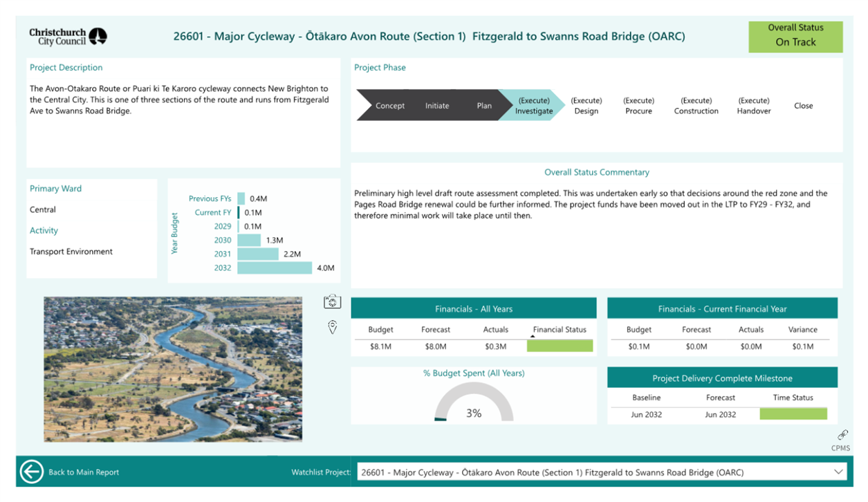Click the Transport Environment activity value
Image resolution: width=868 pixels, height=502 pixels.
pos(71,252)
